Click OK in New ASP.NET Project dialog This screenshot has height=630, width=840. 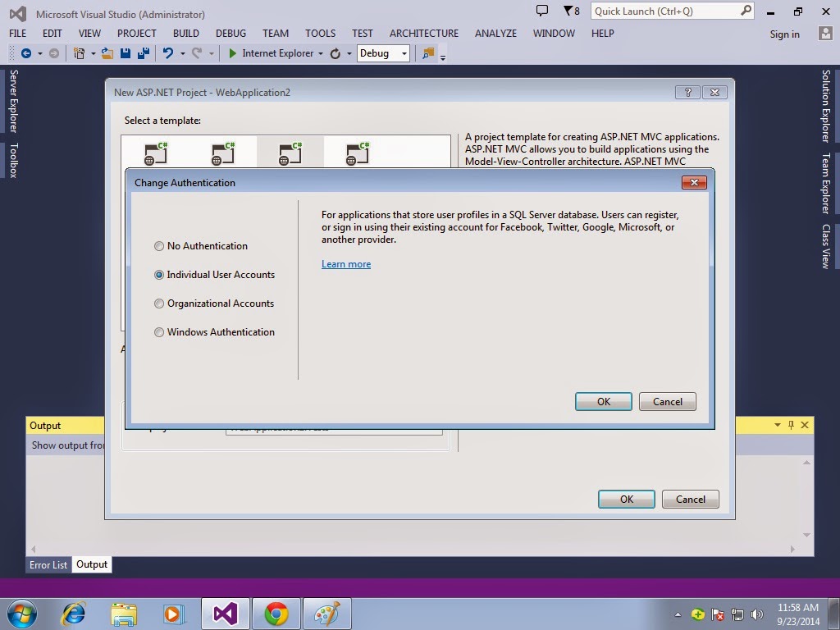(x=627, y=500)
